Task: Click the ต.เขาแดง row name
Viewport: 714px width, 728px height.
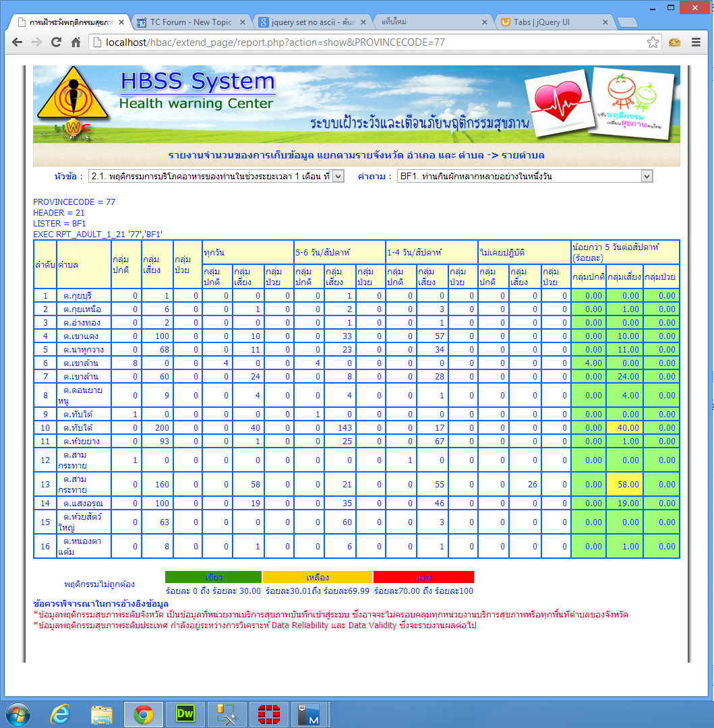Action: [81, 336]
